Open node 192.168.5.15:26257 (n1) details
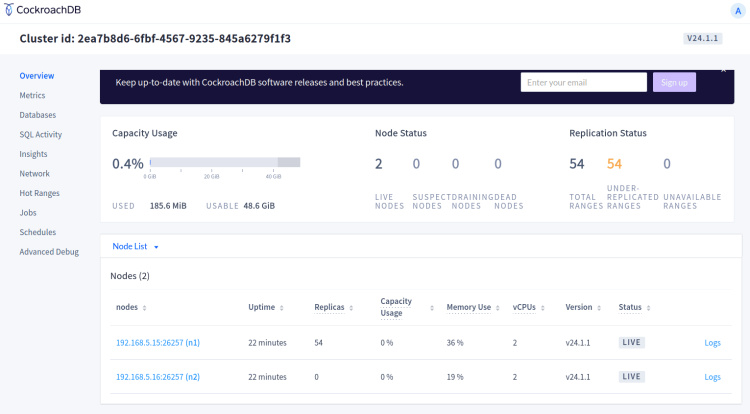The height and width of the screenshot is (414, 750). pos(158,343)
